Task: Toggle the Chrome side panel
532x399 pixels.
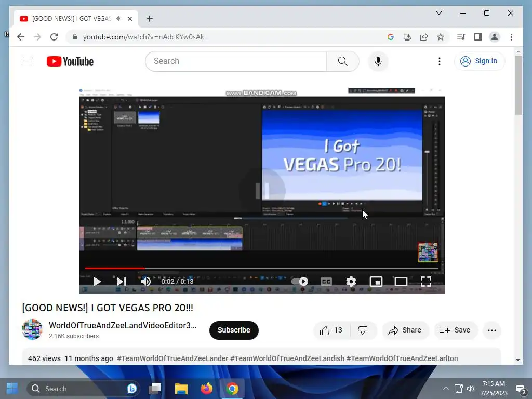Action: click(x=478, y=37)
